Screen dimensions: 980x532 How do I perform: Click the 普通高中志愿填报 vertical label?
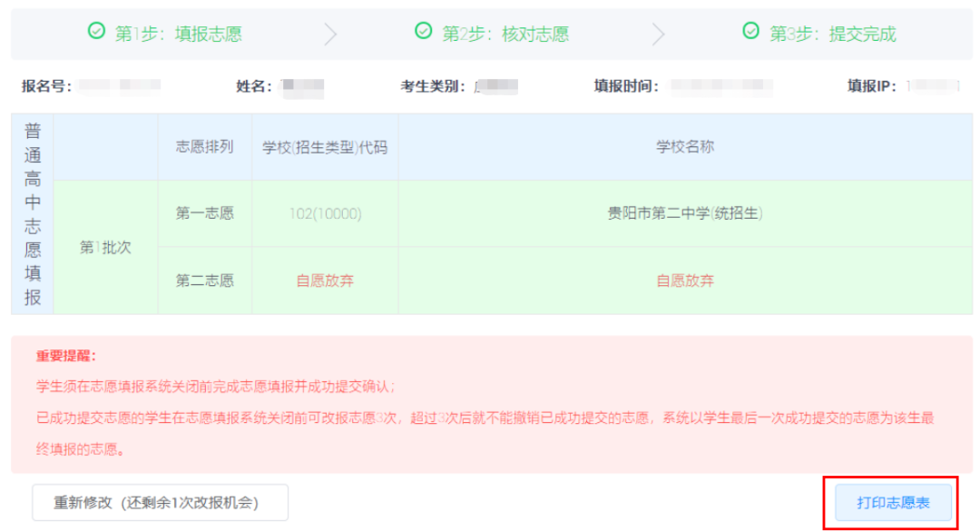[x=30, y=213]
